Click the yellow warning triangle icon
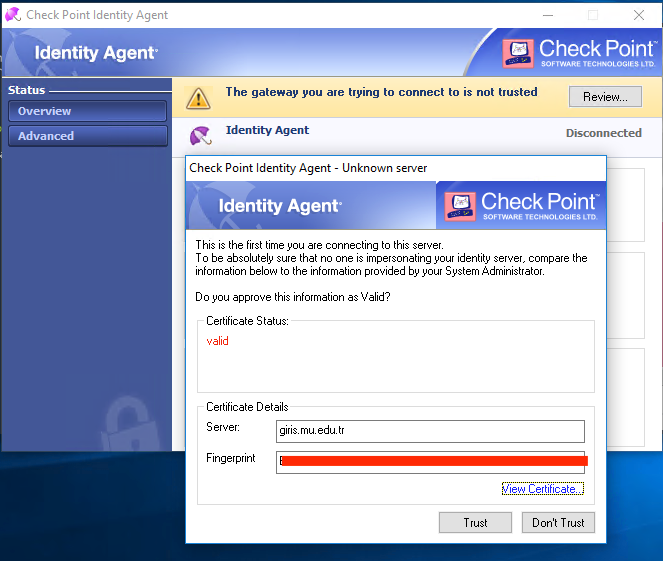The height and width of the screenshot is (561, 663). (x=198, y=98)
